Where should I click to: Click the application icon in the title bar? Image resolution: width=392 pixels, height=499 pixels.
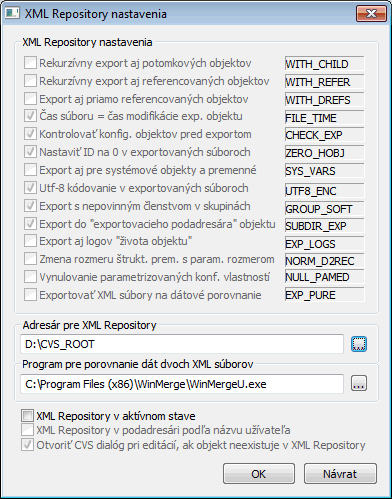[12, 13]
